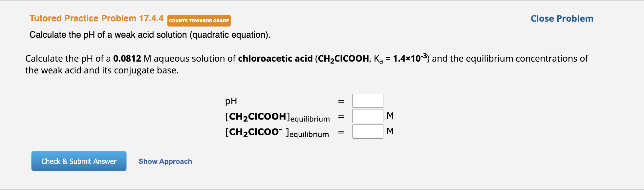
Task: Select the Tutored Practice Problem 17.4.4 heading
Action: tap(96, 18)
